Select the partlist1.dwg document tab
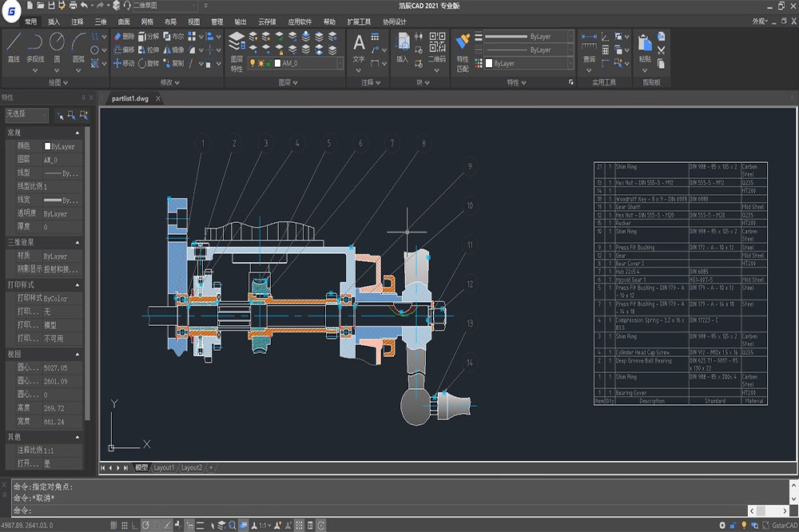This screenshot has width=799, height=532. [130, 98]
